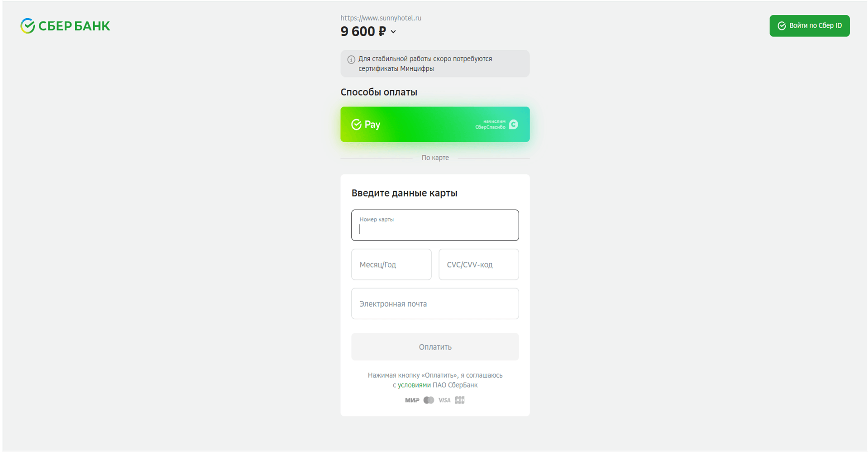Click the Visa icon
This screenshot has height=452, width=868.
444,400
